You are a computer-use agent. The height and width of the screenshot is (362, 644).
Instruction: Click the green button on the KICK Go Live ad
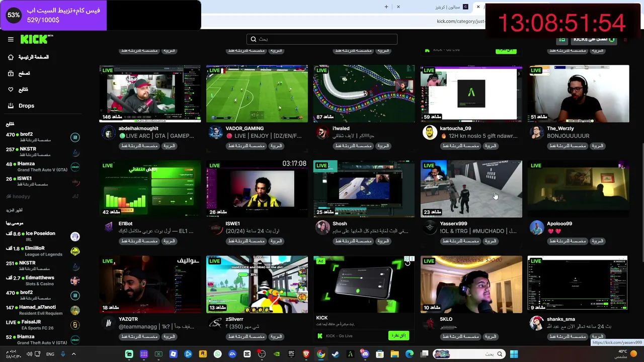click(398, 336)
